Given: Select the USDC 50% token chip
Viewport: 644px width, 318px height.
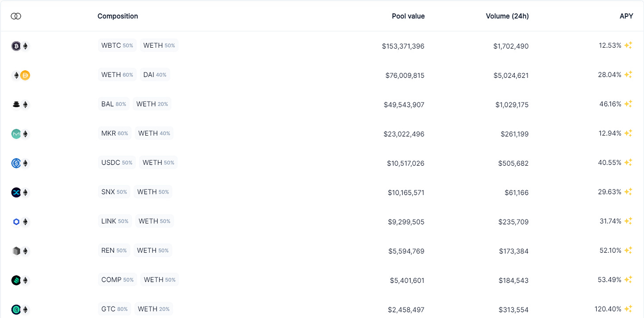Looking at the screenshot, I should pos(117,163).
